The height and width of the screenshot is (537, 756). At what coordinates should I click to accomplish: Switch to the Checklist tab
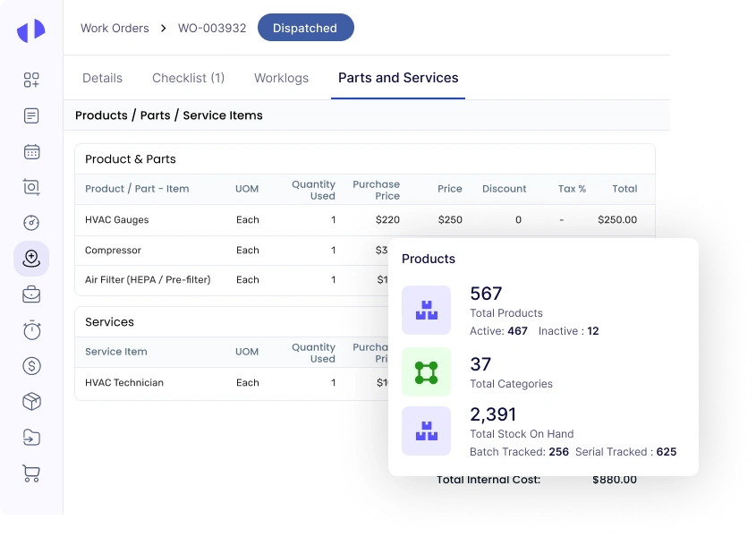coord(188,78)
